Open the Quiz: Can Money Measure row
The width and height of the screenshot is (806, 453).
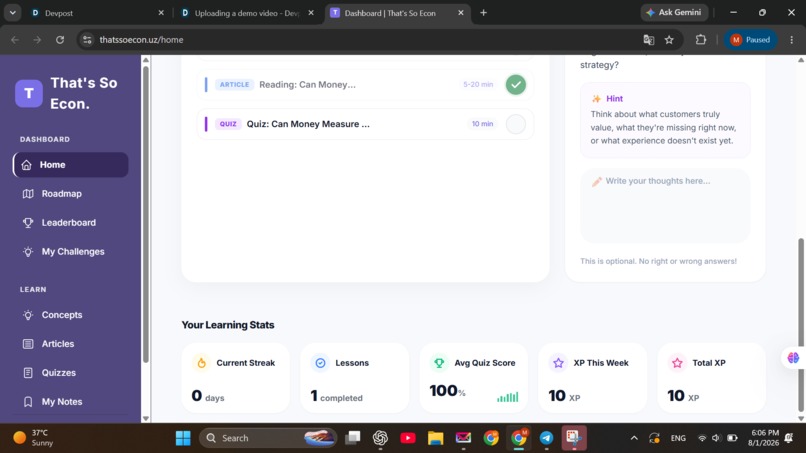[x=365, y=124]
